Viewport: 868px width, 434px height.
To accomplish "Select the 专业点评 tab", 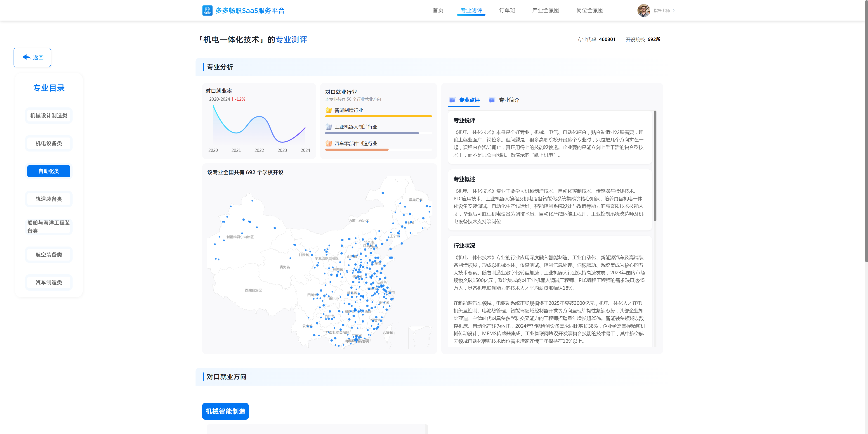I will (470, 100).
